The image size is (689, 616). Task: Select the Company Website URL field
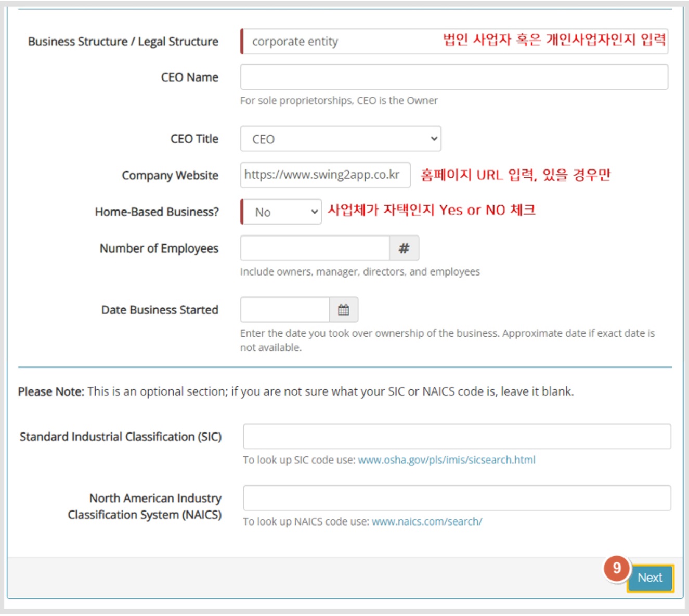(325, 175)
